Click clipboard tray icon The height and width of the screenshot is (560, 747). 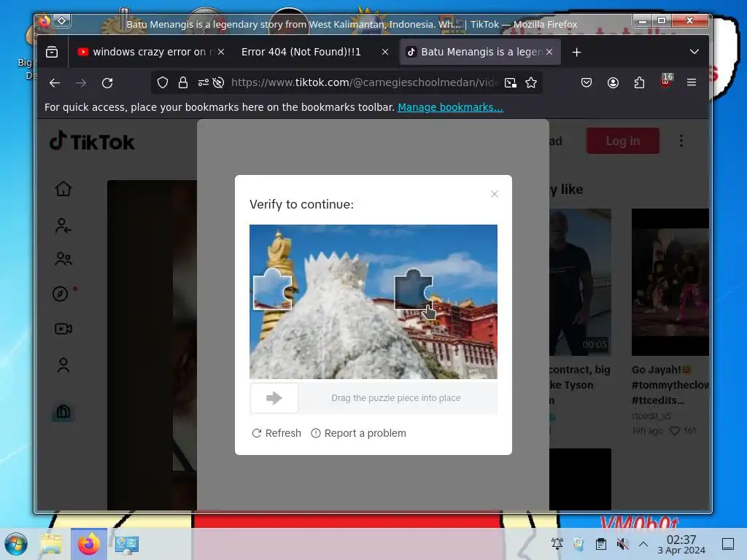[x=601, y=543]
